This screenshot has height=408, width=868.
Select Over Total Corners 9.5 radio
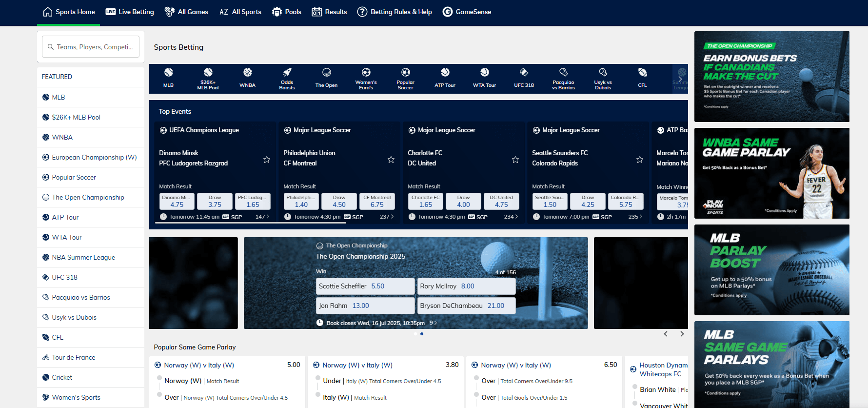tap(476, 378)
